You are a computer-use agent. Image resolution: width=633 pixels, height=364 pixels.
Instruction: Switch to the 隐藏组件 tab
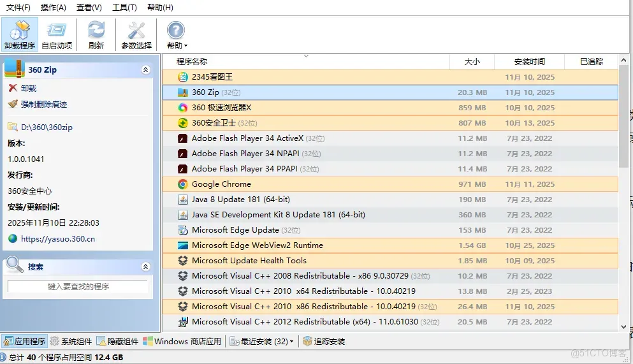click(117, 342)
